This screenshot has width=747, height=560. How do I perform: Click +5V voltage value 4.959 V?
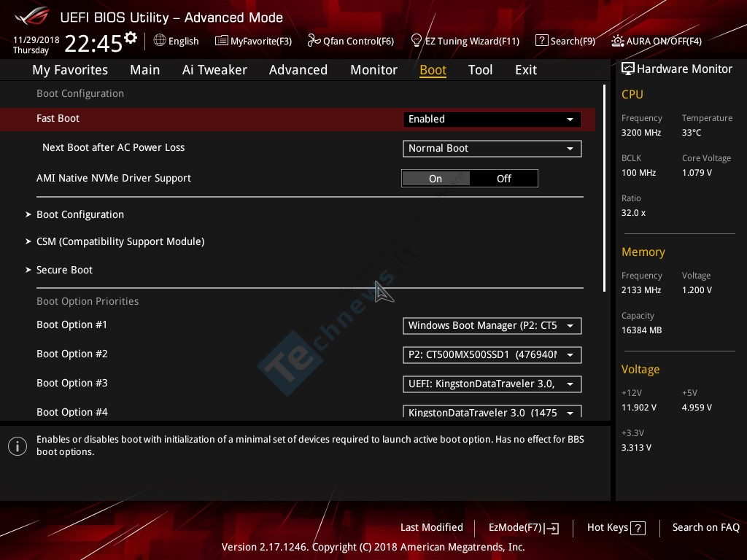coord(697,408)
